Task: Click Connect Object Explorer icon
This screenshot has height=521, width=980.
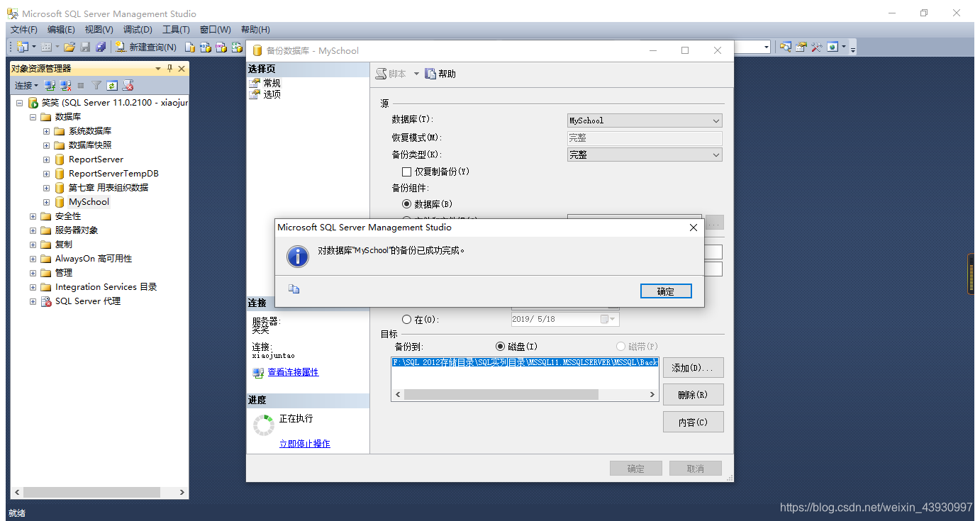Action: tap(50, 85)
